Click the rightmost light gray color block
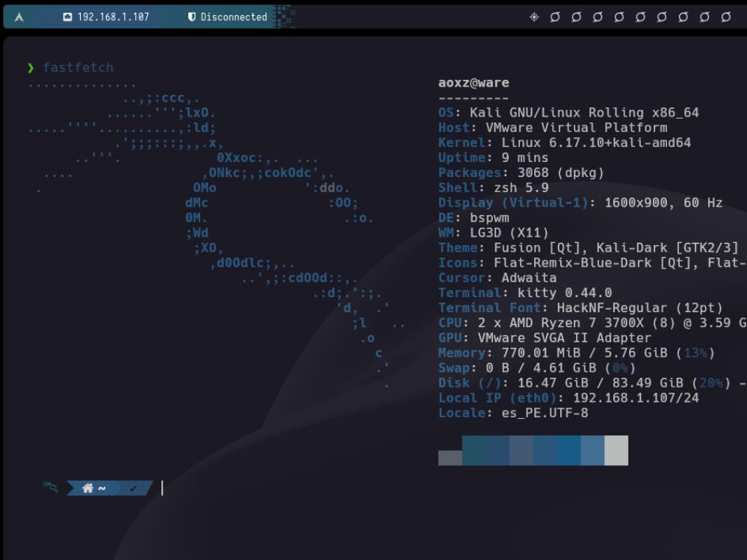This screenshot has height=560, width=747. [616, 450]
